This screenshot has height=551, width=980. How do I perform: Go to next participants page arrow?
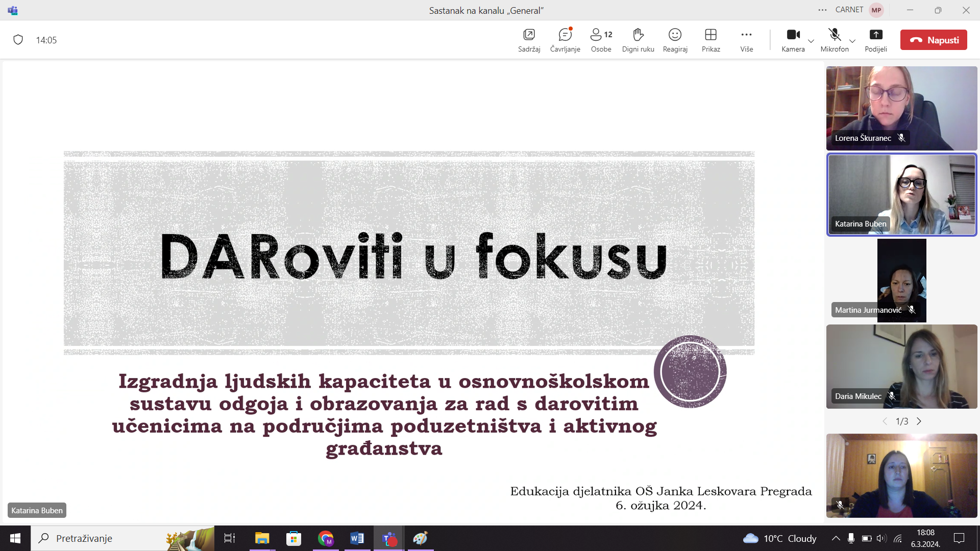coord(919,421)
